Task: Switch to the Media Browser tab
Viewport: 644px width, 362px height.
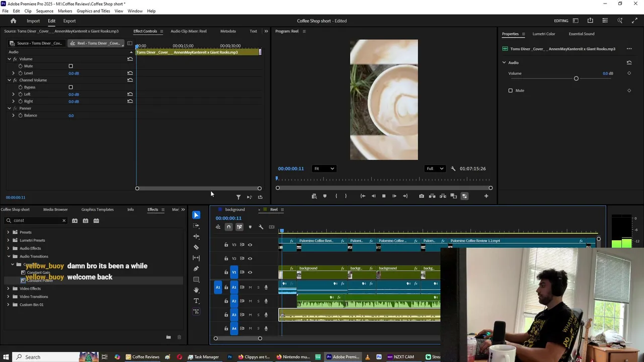Action: [55, 210]
